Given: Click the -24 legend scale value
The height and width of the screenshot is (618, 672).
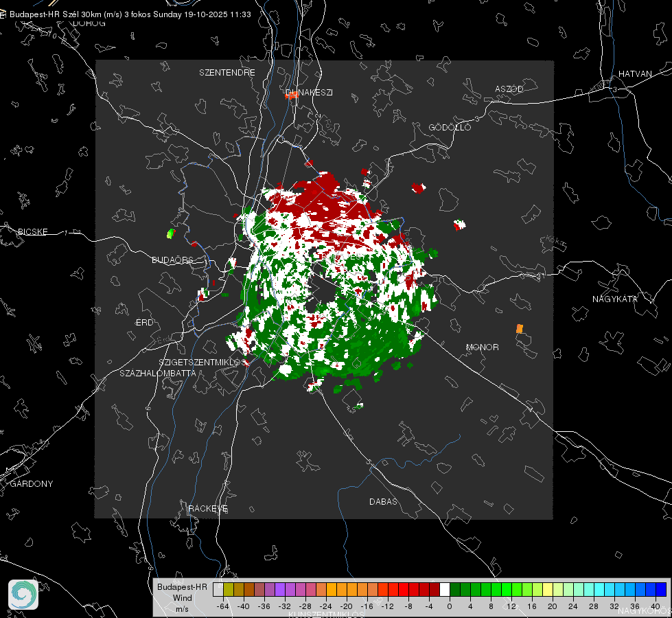Looking at the screenshot, I should click(x=326, y=606).
